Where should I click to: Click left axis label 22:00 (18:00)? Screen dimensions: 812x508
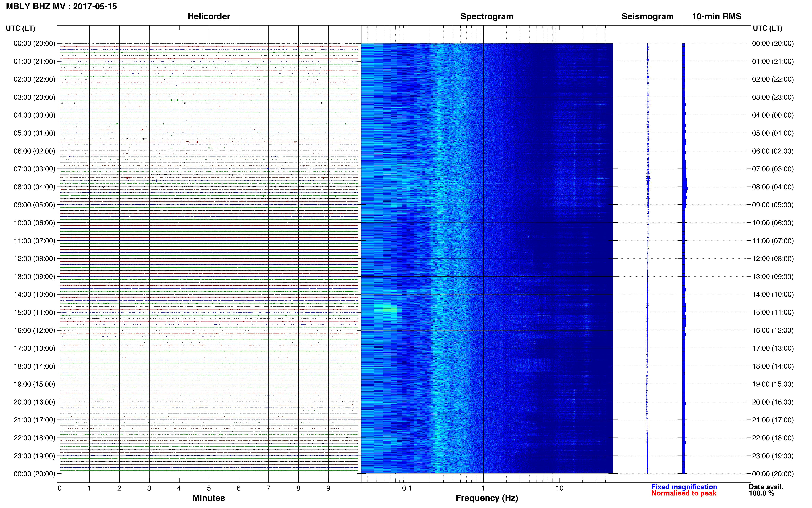tap(34, 438)
